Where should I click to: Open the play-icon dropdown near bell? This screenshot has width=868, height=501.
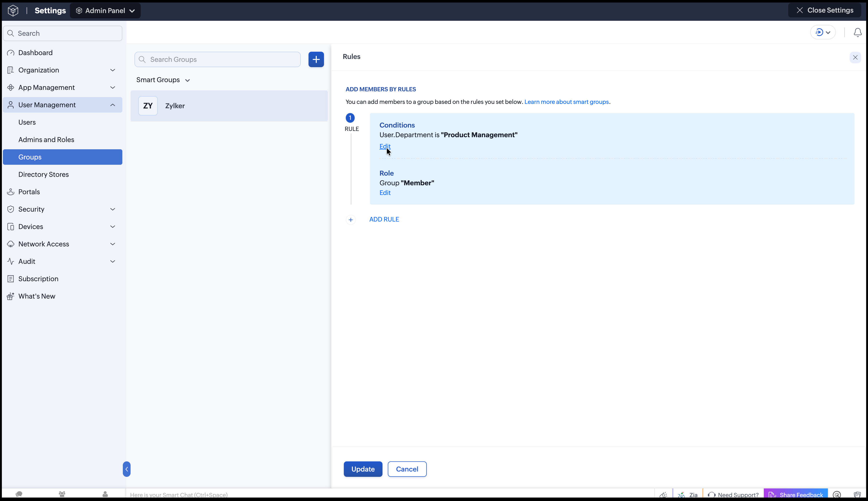pyautogui.click(x=823, y=32)
